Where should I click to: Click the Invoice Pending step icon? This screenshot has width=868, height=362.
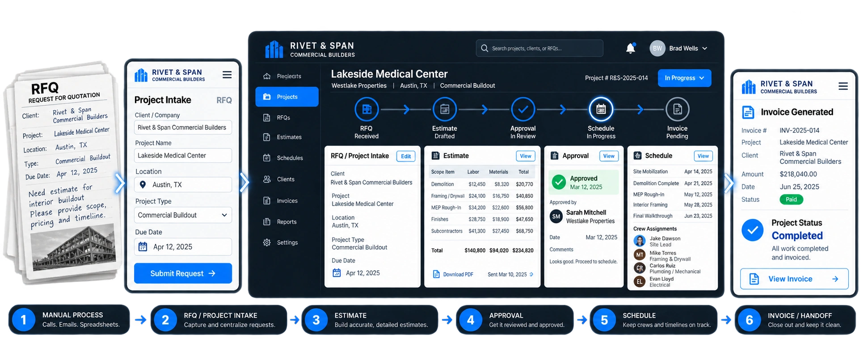677,109
